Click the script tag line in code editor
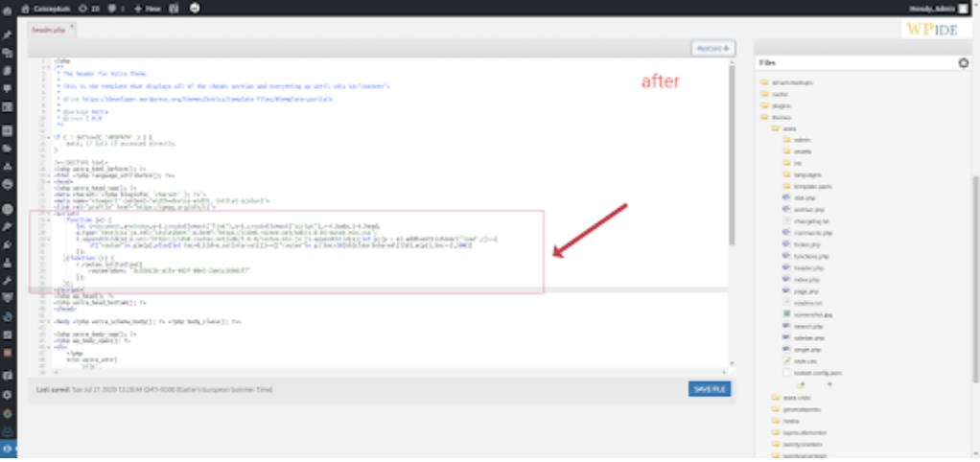Screen dimensions: 980x462 [64, 213]
